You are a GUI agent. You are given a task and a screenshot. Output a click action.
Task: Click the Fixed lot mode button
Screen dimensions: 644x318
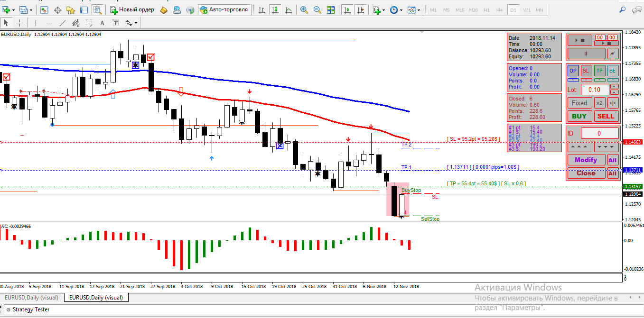pos(579,103)
